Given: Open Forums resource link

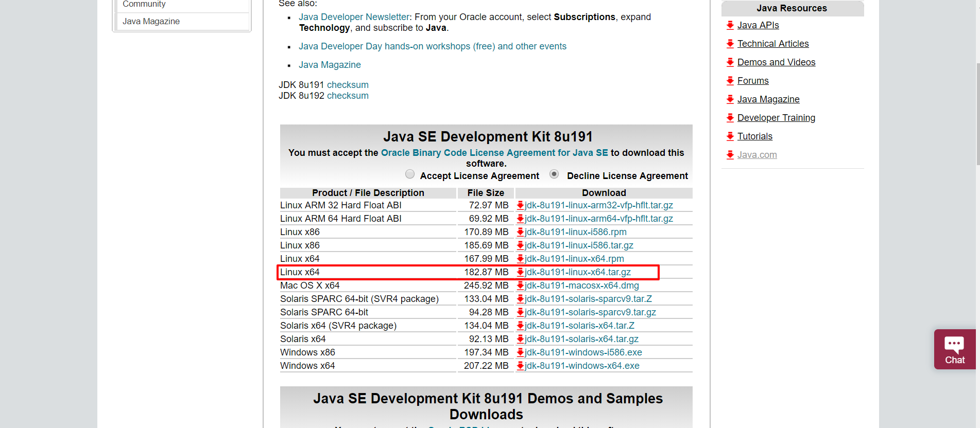Looking at the screenshot, I should (753, 81).
